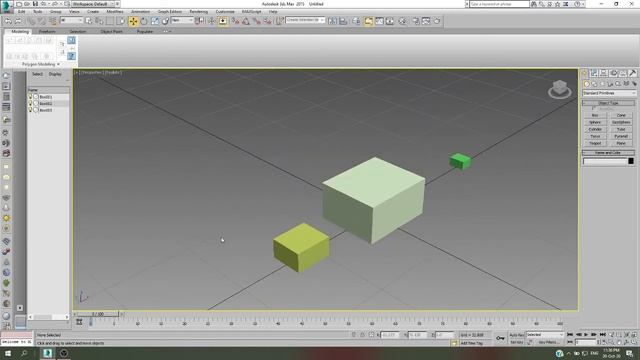Open the Display command panel tab
This screenshot has width=640, height=360.
click(x=623, y=73)
